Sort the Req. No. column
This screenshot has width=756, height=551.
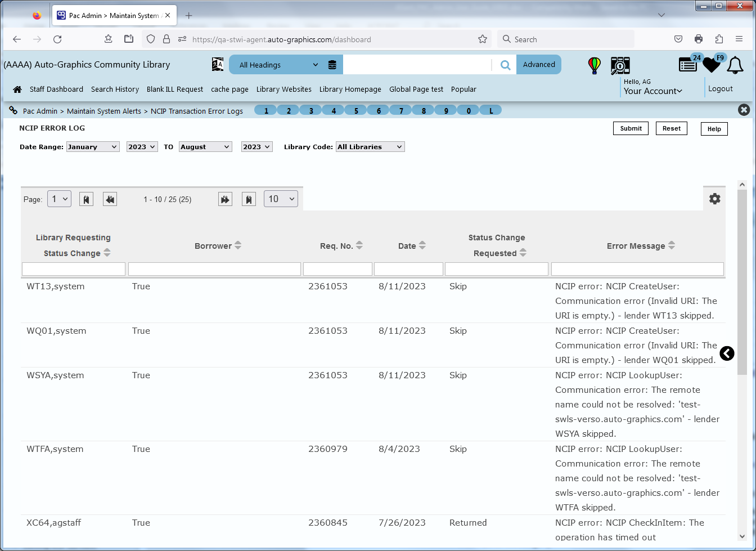pos(359,245)
